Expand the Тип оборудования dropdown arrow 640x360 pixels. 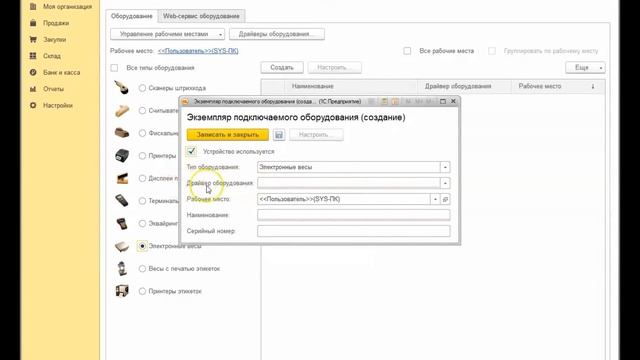[445, 167]
